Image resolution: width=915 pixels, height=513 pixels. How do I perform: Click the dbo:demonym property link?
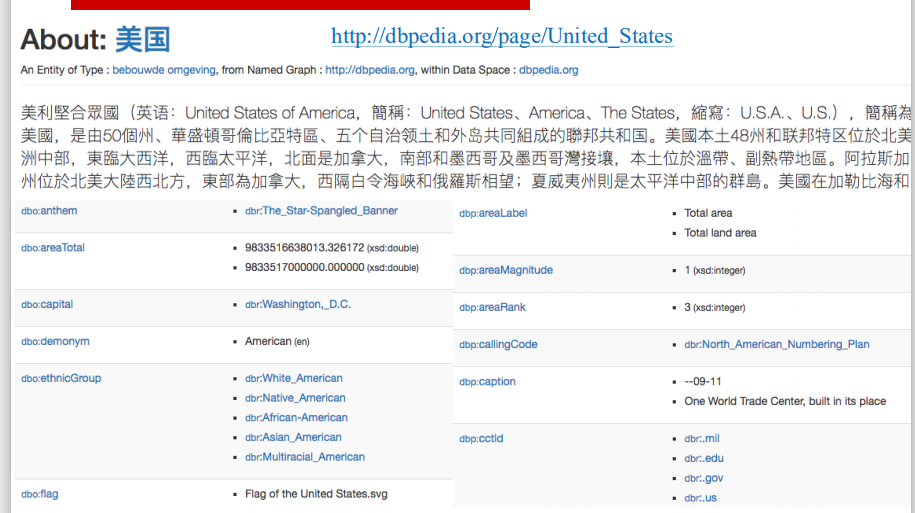pyautogui.click(x=55, y=341)
